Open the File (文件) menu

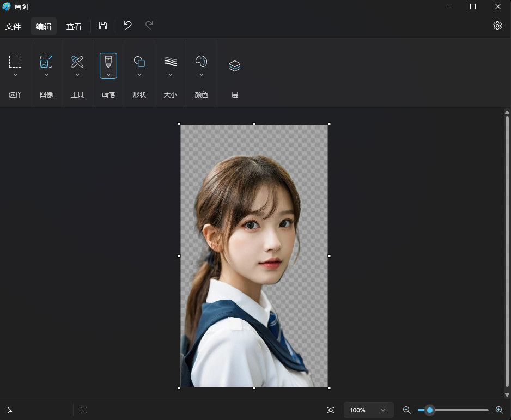pos(13,26)
